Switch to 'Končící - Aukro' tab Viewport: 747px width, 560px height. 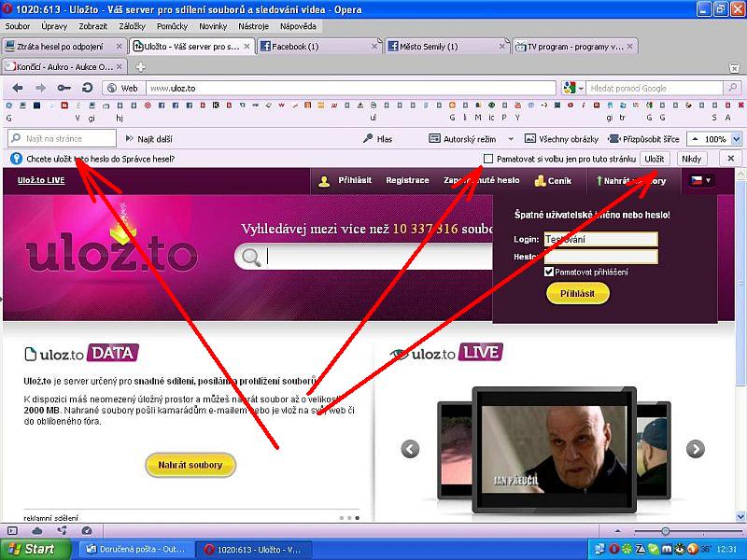[x=64, y=66]
